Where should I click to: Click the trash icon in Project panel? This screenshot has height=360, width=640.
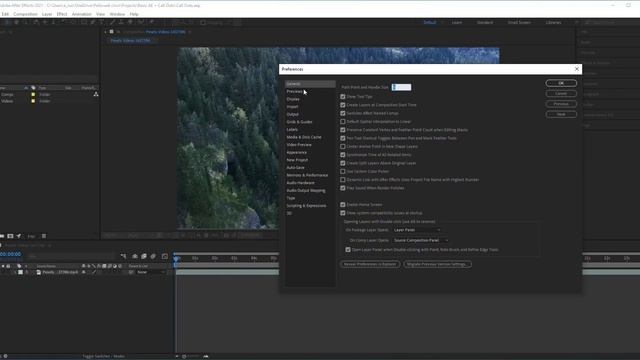[x=44, y=236]
